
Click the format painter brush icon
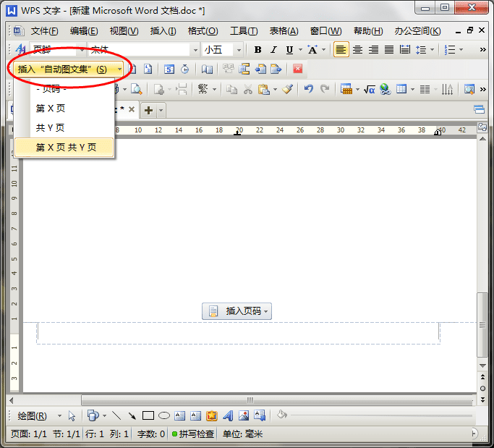click(288, 90)
